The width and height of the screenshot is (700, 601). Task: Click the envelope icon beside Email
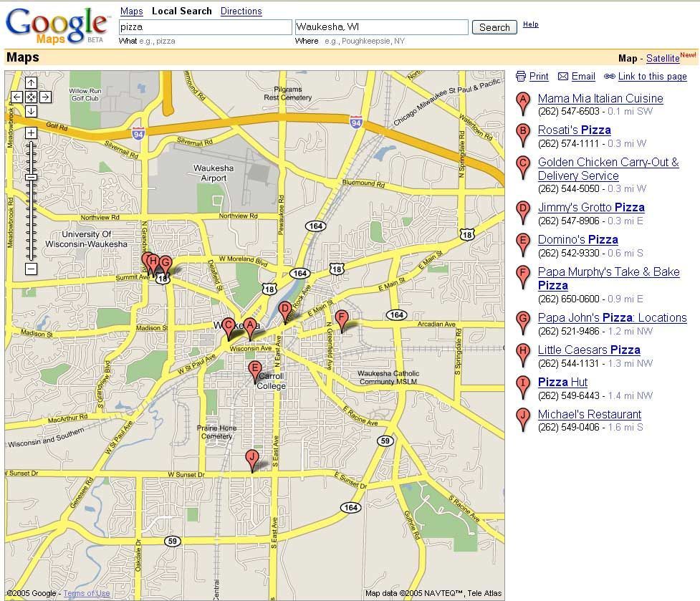pyautogui.click(x=565, y=77)
